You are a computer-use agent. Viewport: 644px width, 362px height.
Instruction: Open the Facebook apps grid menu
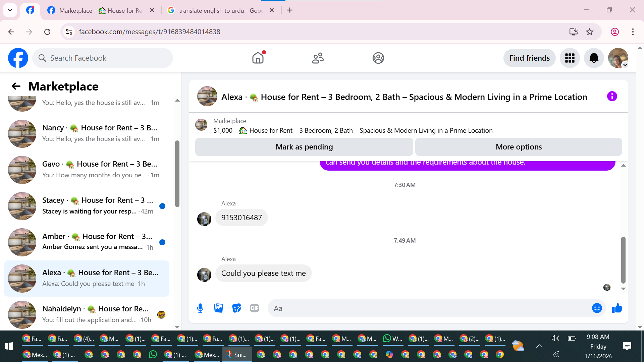(570, 58)
